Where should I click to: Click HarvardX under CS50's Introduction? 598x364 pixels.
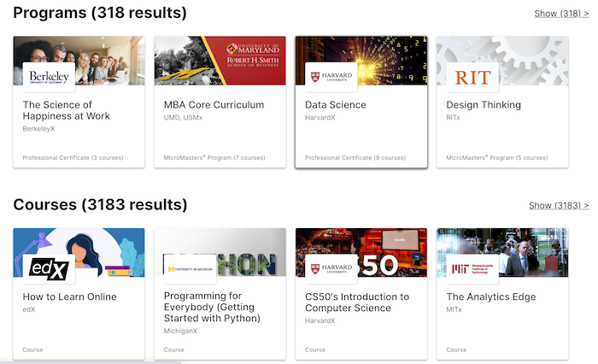(x=320, y=321)
